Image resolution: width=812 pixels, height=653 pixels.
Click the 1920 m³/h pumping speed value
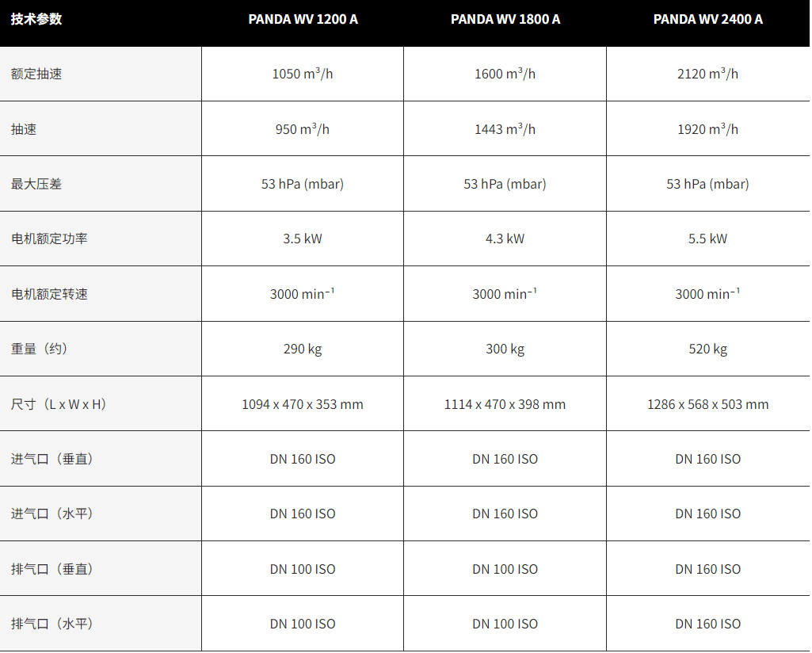708,129
